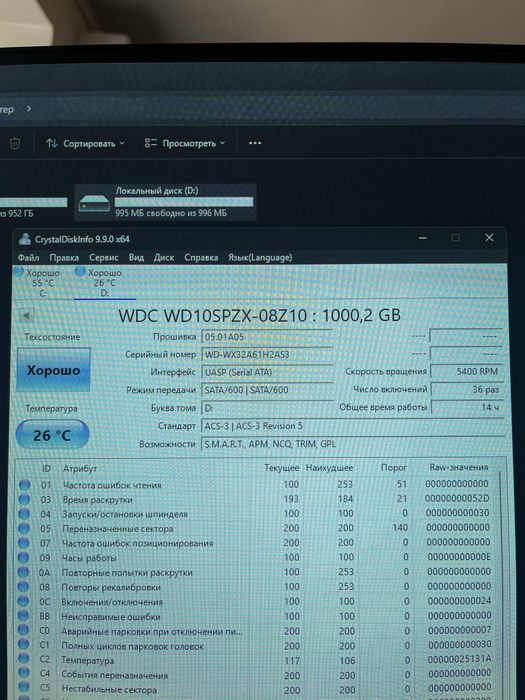The height and width of the screenshot is (700, 525).
Task: Click status circle for Переназначенные сектора
Action: (x=24, y=529)
